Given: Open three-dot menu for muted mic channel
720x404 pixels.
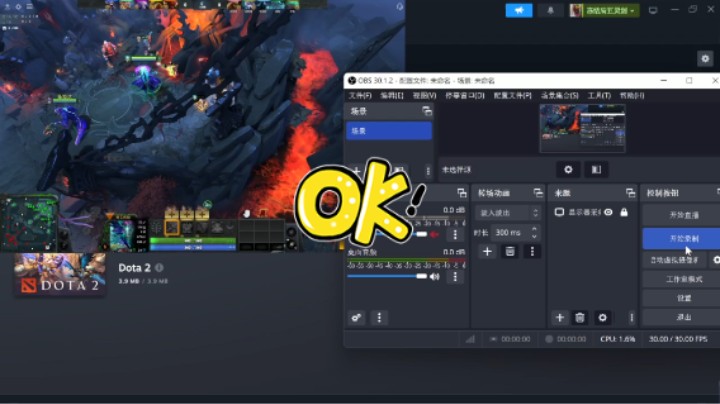Looking at the screenshot, I should coord(455,235).
